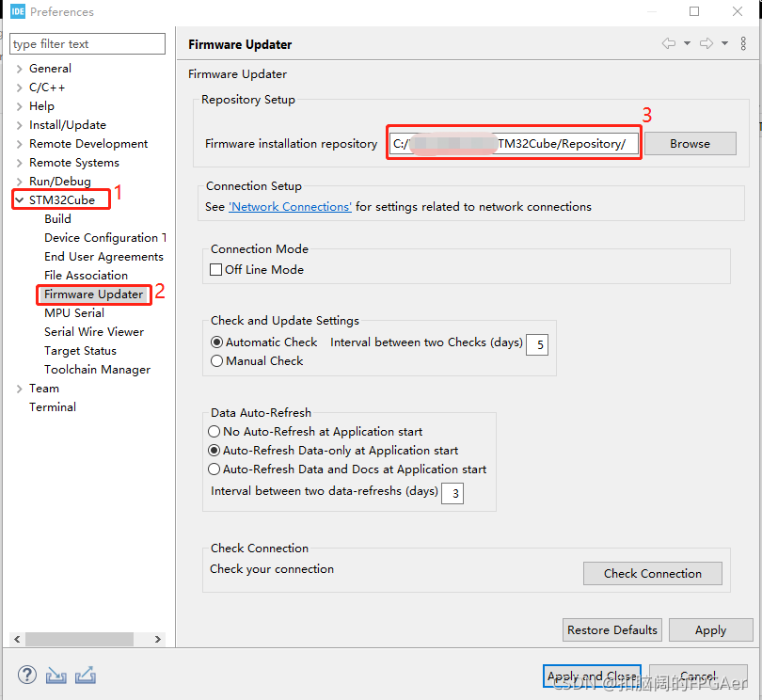Click Apply and Close button
This screenshot has height=700, width=762.
click(592, 676)
